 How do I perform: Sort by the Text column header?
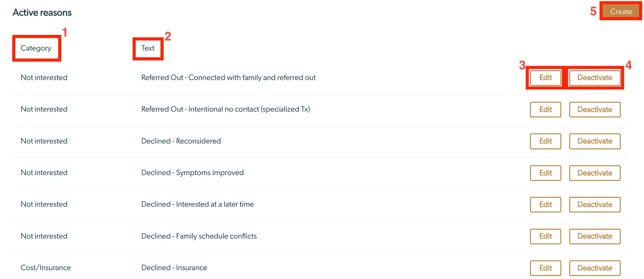(x=148, y=48)
